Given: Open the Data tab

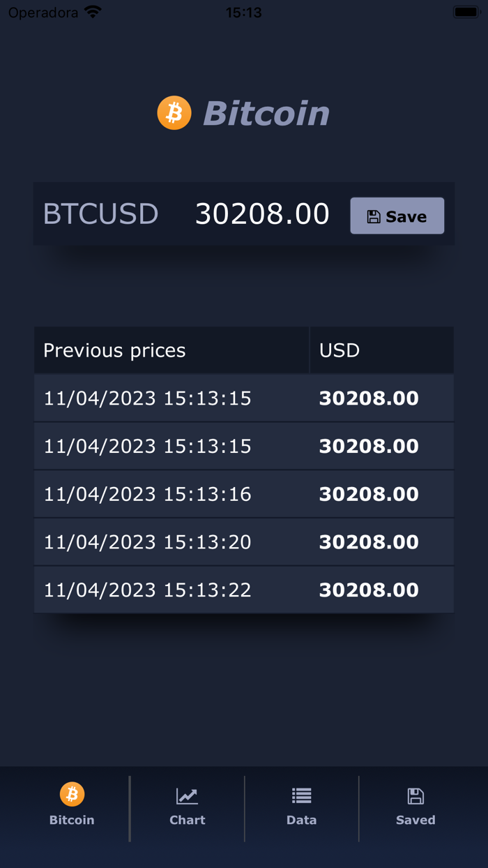Looking at the screenshot, I should pos(301,808).
